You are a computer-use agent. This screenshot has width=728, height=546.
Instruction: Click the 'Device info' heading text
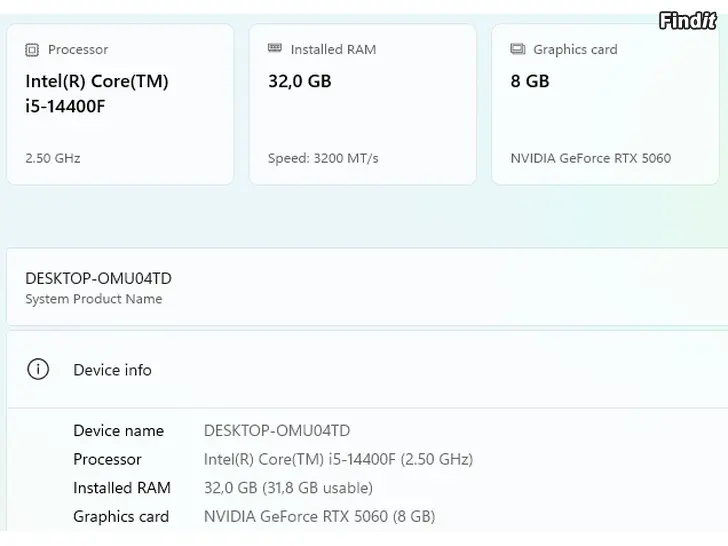(x=112, y=370)
